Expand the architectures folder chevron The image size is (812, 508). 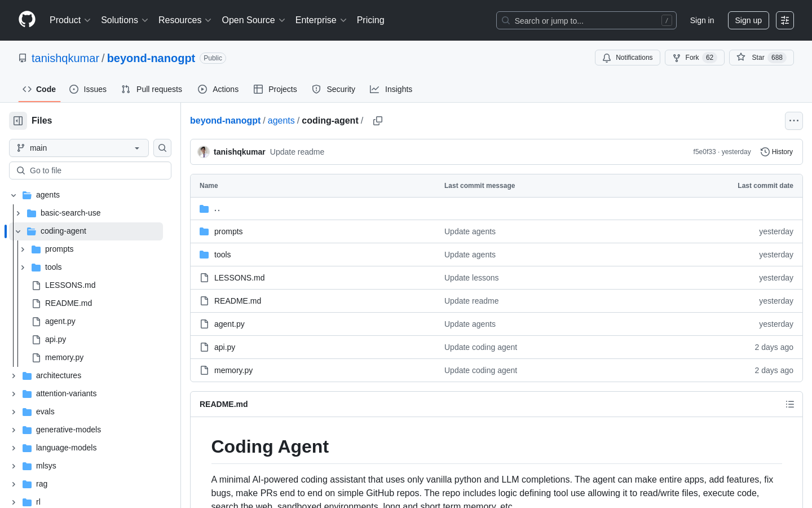coord(14,376)
